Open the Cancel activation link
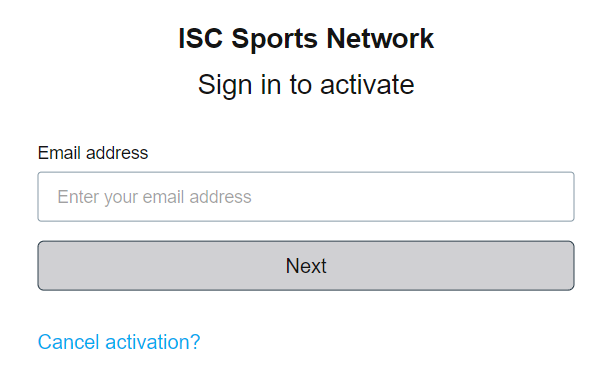This screenshot has height=392, width=614. point(119,342)
